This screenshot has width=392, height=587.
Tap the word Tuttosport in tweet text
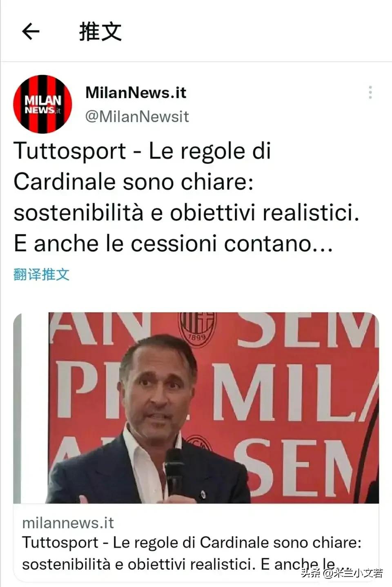(x=70, y=152)
